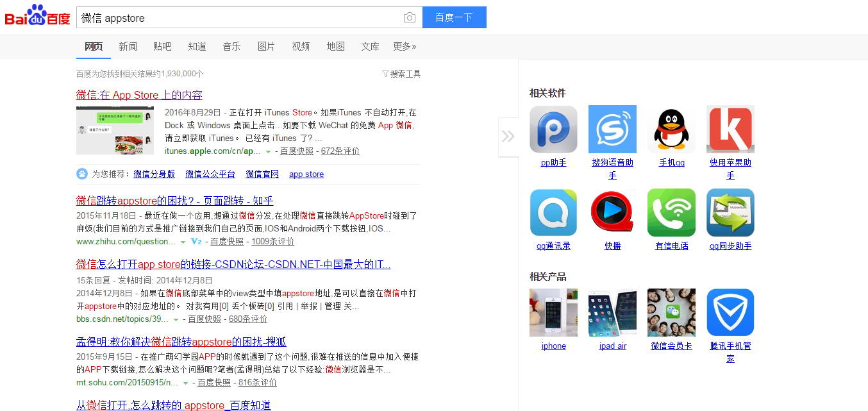Switch to the 视频 tab
The image size is (868, 411).
(x=301, y=46)
